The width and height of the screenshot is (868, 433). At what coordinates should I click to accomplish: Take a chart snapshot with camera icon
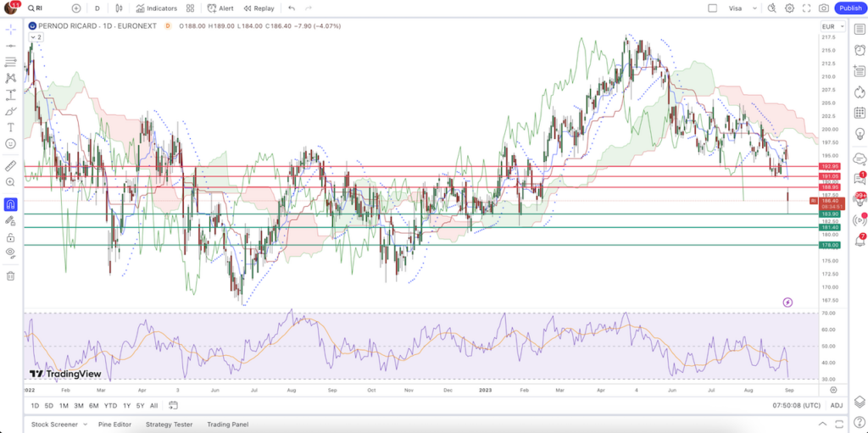(824, 8)
